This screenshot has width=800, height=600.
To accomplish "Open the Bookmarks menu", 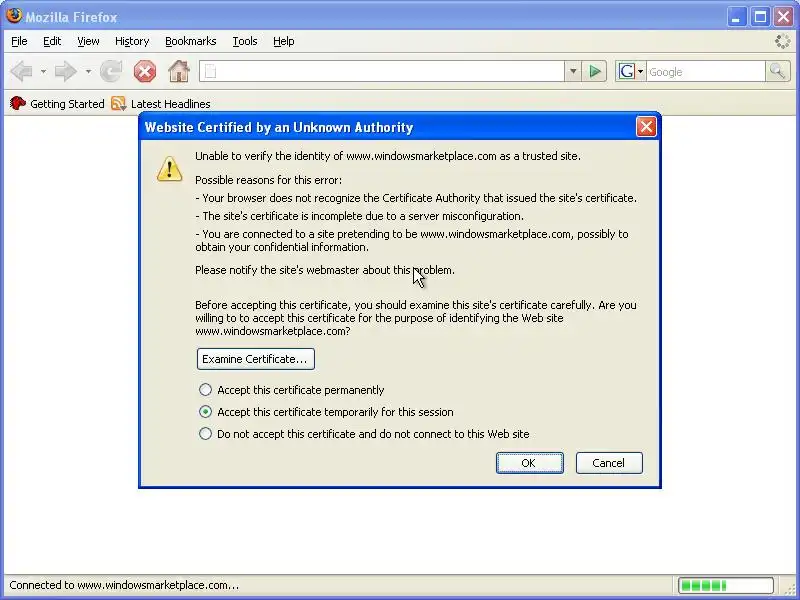I will click(x=191, y=41).
